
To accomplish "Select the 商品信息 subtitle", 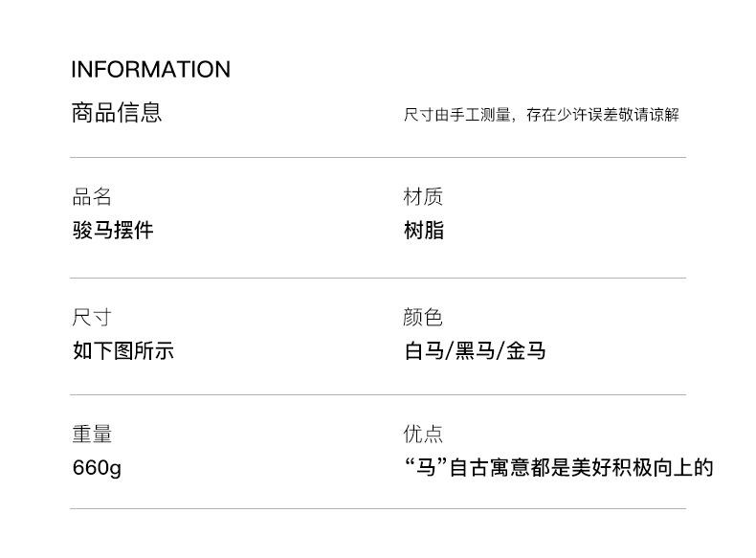I will tap(117, 113).
